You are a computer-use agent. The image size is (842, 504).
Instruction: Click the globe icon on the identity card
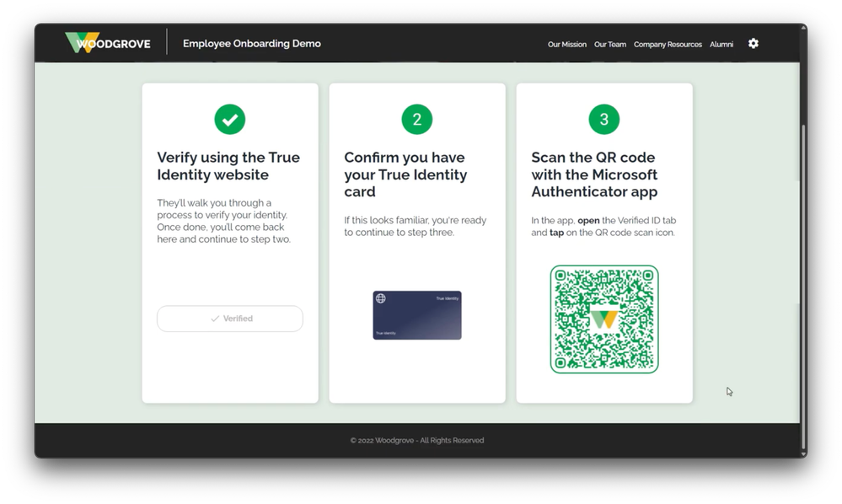click(381, 298)
